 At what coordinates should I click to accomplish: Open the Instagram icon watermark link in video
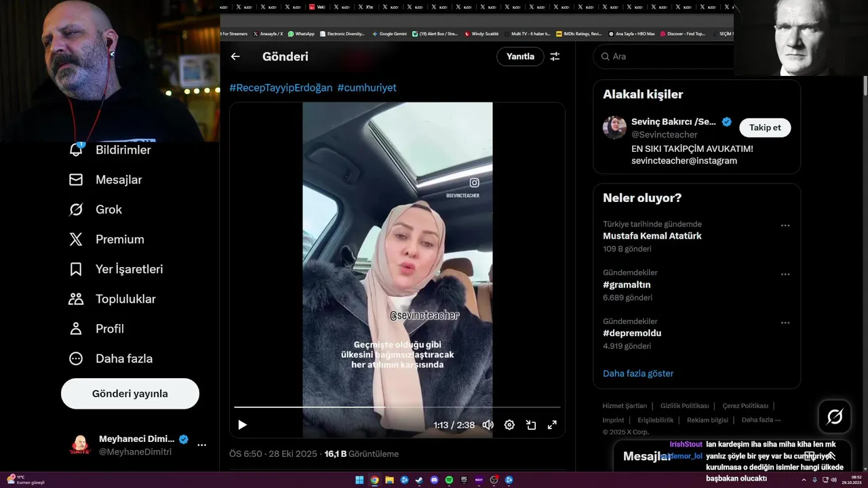(475, 182)
